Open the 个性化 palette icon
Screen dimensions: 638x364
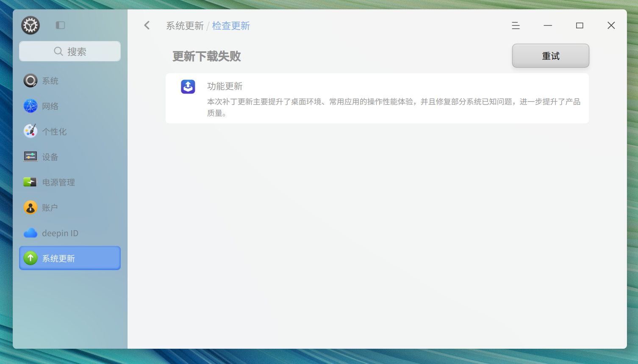click(31, 131)
